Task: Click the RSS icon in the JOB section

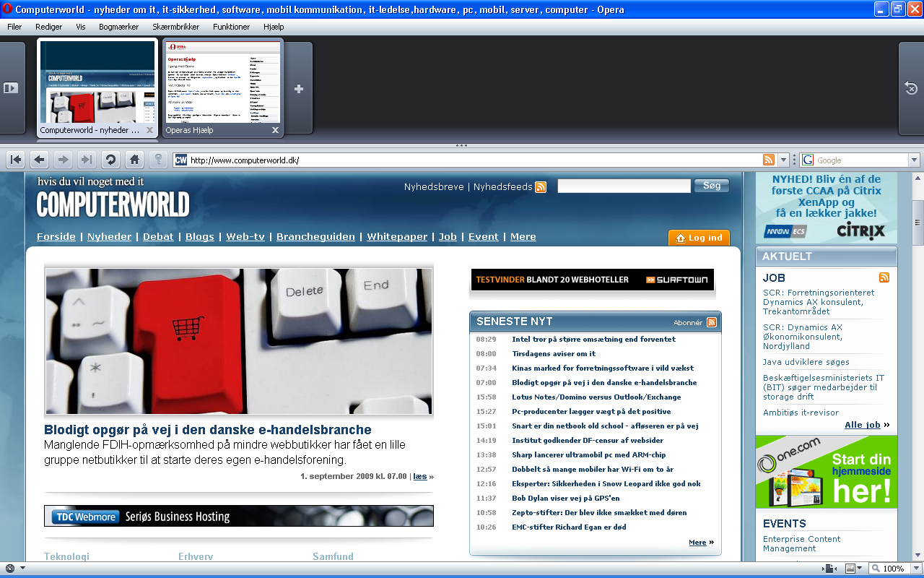Action: (x=884, y=277)
